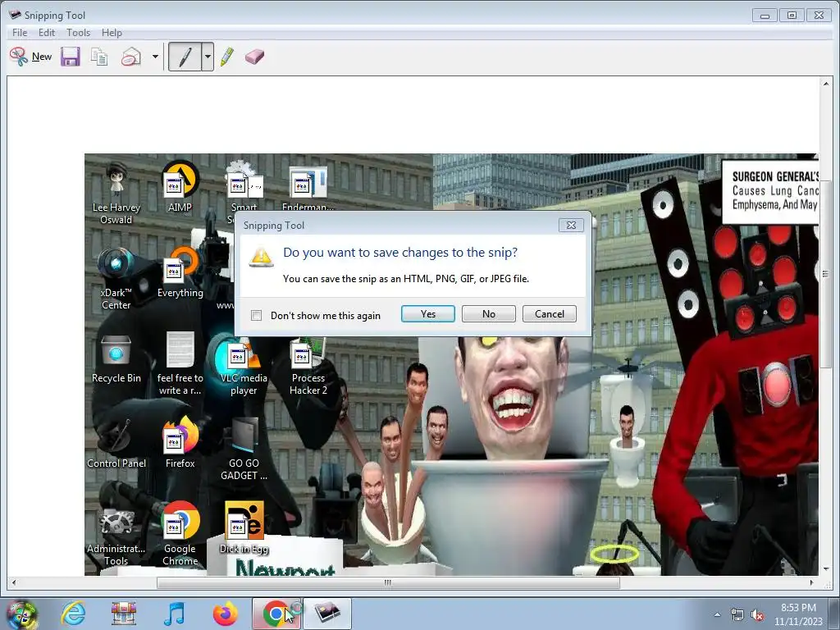The height and width of the screenshot is (630, 840).
Task: Click the vertical scrollbar thumb
Action: [x=825, y=274]
